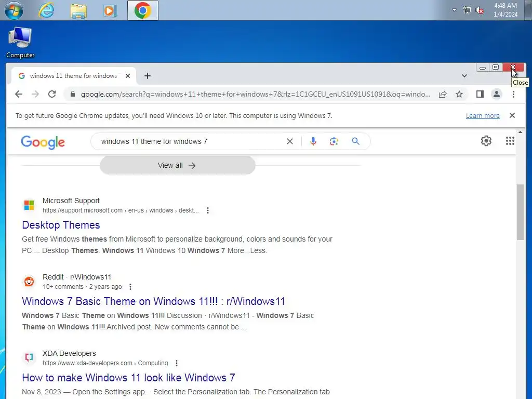Image resolution: width=532 pixels, height=399 pixels.
Task: Go forward one page
Action: point(35,94)
